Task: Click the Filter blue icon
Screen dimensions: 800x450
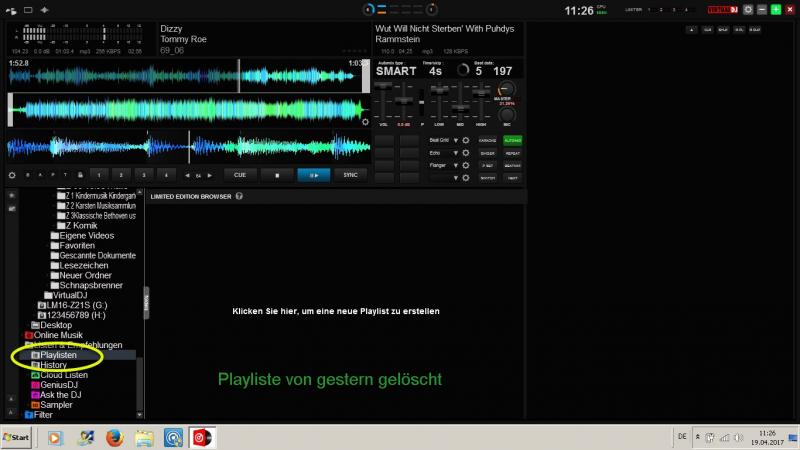Action: [29, 415]
